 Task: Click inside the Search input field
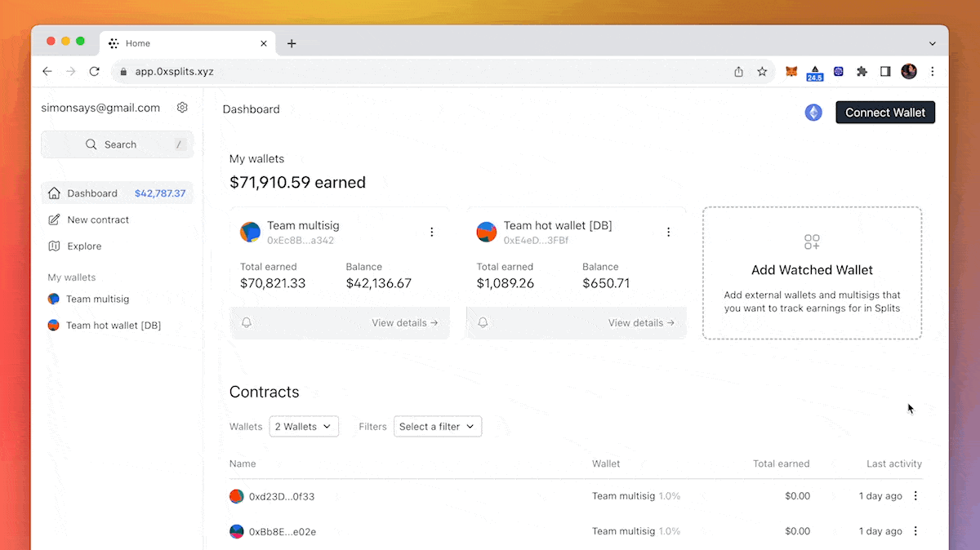pos(117,144)
